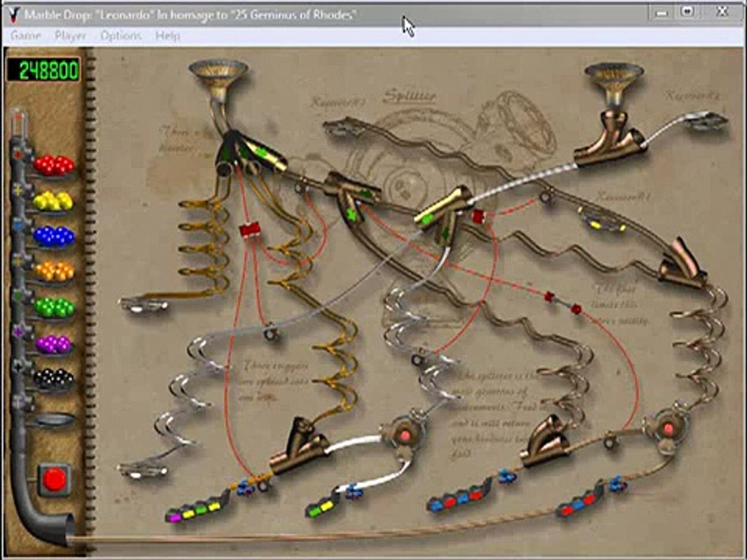Minimize the Marble Drop window
Viewport: 747px width, 560px height.
[x=661, y=13]
